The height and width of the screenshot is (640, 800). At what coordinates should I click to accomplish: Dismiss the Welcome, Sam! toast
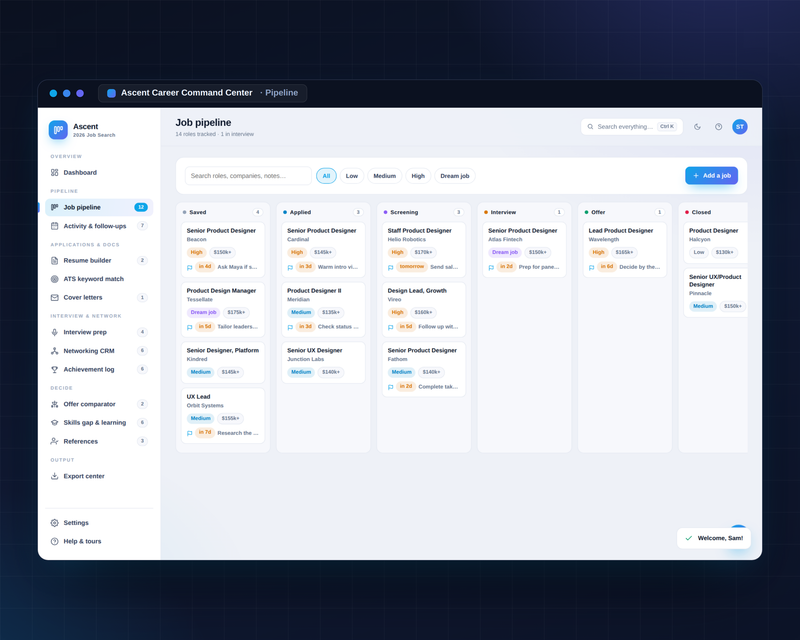point(713,538)
